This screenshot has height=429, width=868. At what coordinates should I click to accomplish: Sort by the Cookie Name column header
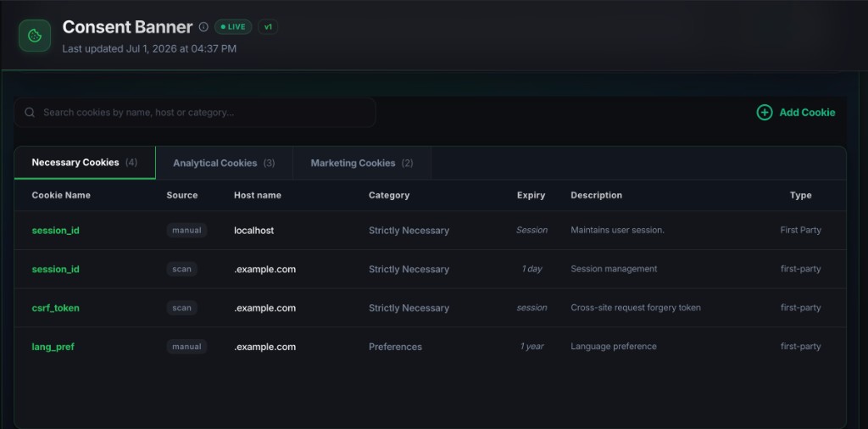pos(61,195)
